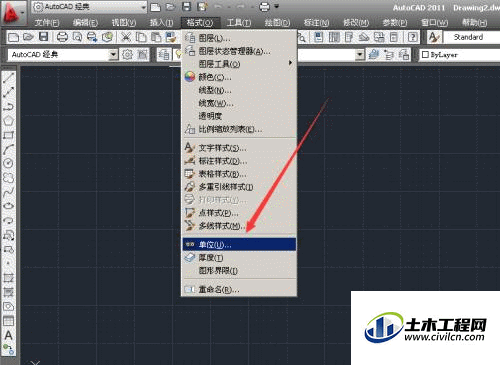Open the 窗口 menu
This screenshot has height=365, width=500.
click(x=434, y=23)
